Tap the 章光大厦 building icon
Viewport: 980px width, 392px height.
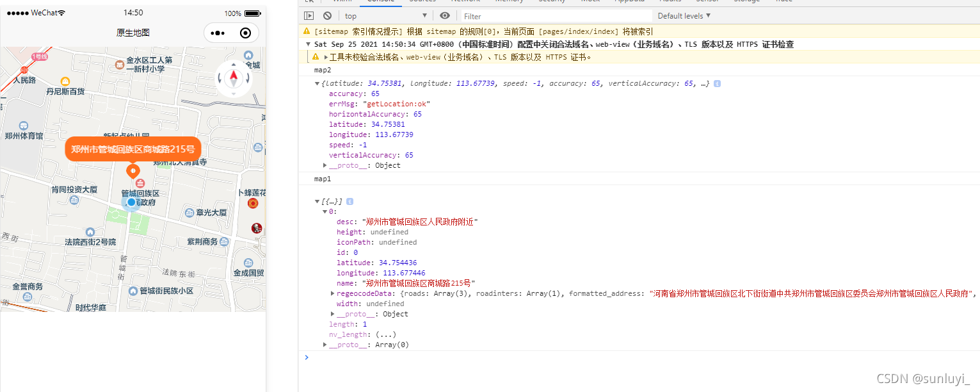coord(189,213)
